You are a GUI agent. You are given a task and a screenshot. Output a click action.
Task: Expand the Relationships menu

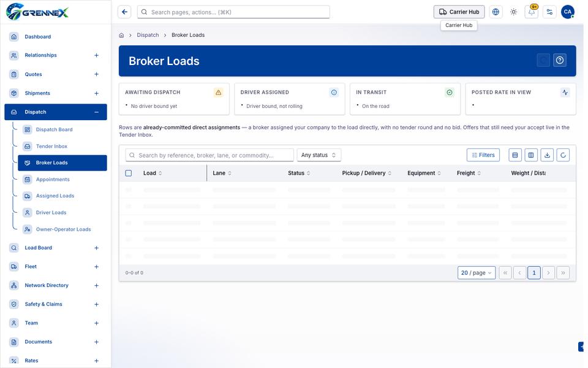[x=96, y=55]
